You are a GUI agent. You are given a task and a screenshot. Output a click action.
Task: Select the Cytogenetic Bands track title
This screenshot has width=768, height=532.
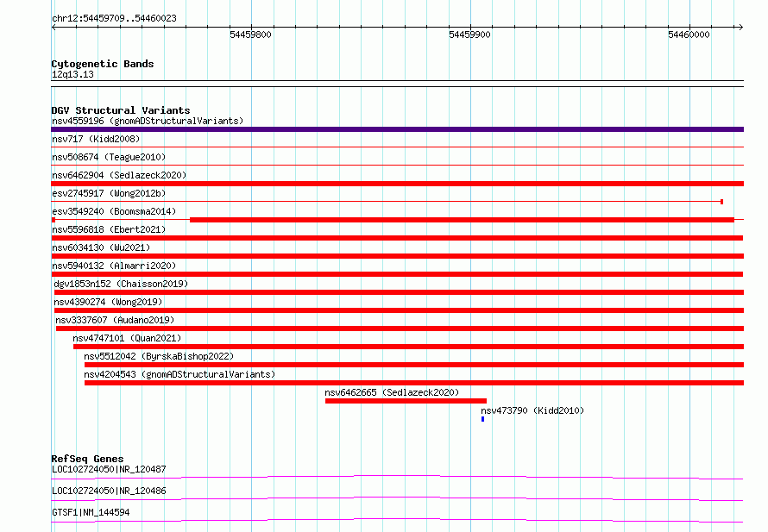click(103, 64)
